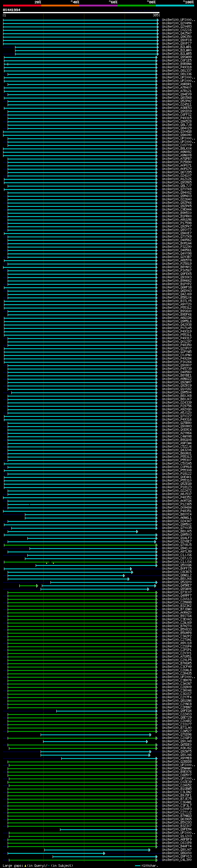This screenshot has width=197, height=868.
Task: Select hit UniRef100_C1JJS4
Action: pyautogui.click(x=177, y=562)
